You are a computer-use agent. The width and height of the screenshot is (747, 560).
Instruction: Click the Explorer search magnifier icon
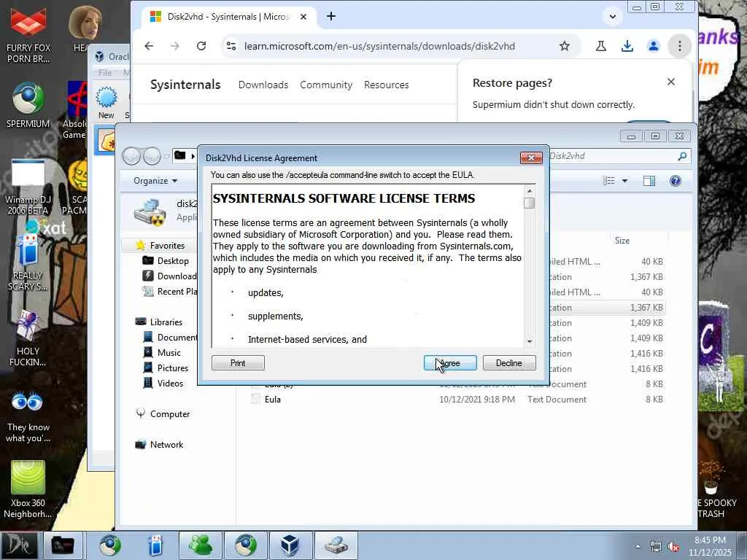point(682,156)
